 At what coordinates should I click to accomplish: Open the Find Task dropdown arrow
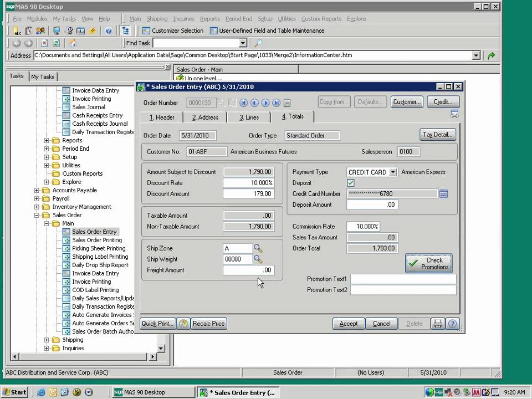(x=243, y=43)
